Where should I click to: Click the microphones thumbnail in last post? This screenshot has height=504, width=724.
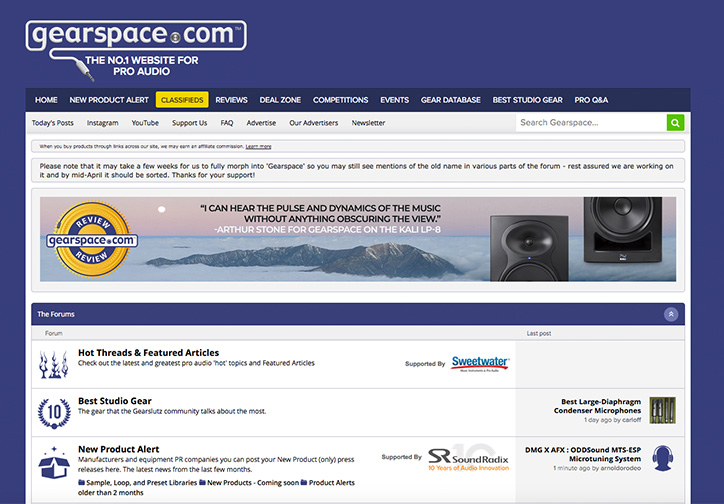click(x=663, y=410)
